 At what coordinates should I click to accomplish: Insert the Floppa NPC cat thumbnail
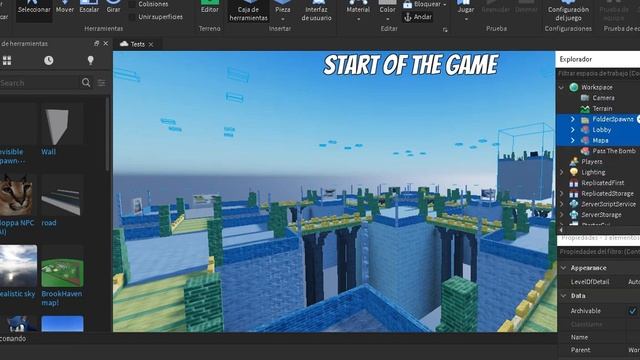click(x=16, y=195)
